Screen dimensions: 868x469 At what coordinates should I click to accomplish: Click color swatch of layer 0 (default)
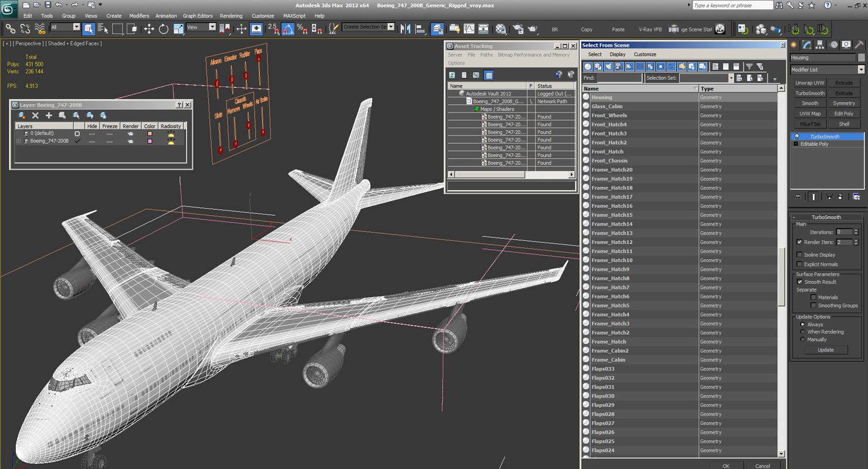150,134
